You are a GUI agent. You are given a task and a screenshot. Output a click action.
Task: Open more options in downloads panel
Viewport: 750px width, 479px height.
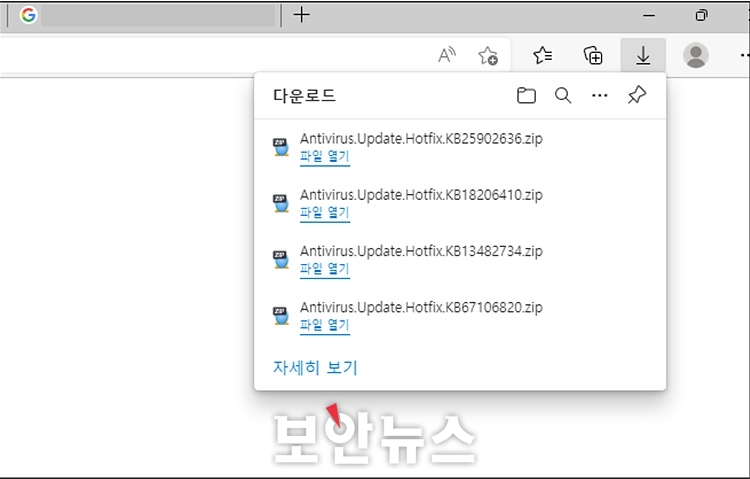click(600, 96)
